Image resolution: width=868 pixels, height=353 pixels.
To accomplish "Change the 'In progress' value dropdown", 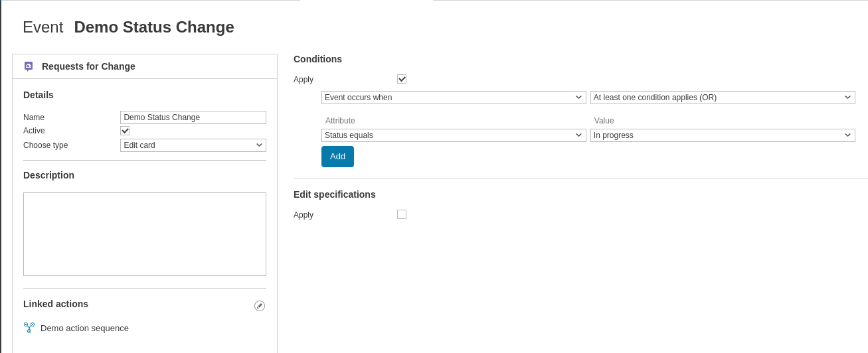I will tap(722, 135).
